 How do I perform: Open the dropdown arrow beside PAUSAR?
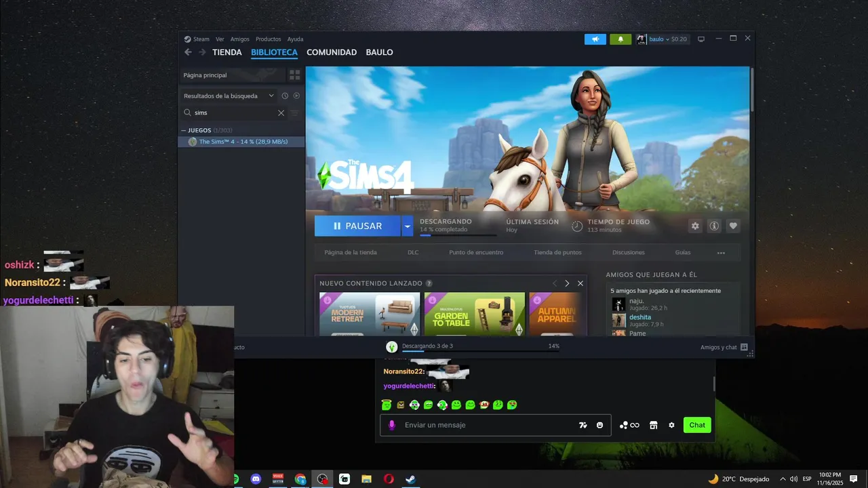408,226
